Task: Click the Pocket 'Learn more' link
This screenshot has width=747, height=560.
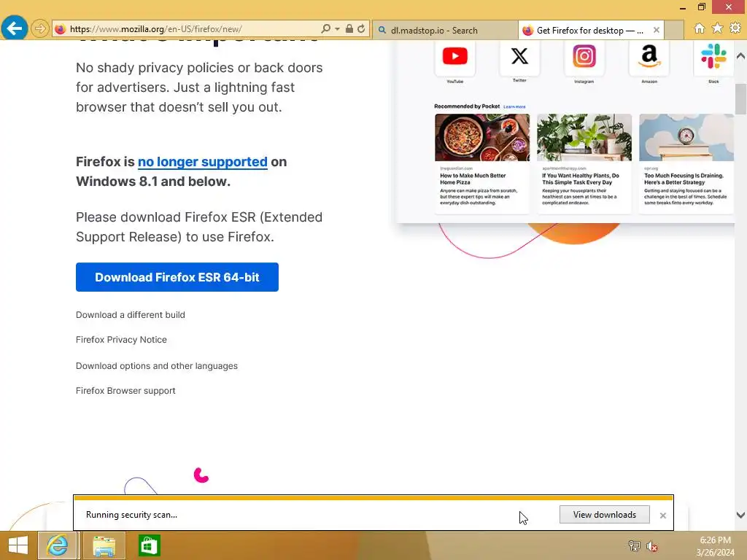Action: [514, 106]
